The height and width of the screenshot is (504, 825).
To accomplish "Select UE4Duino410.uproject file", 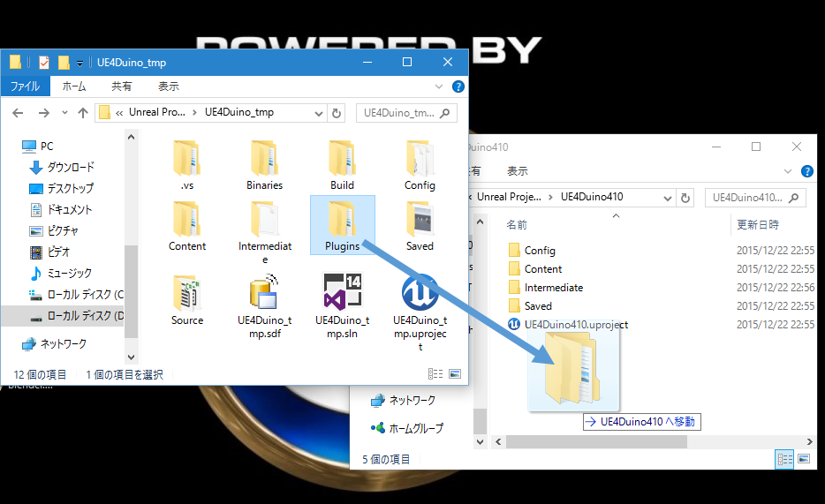I will 568,325.
